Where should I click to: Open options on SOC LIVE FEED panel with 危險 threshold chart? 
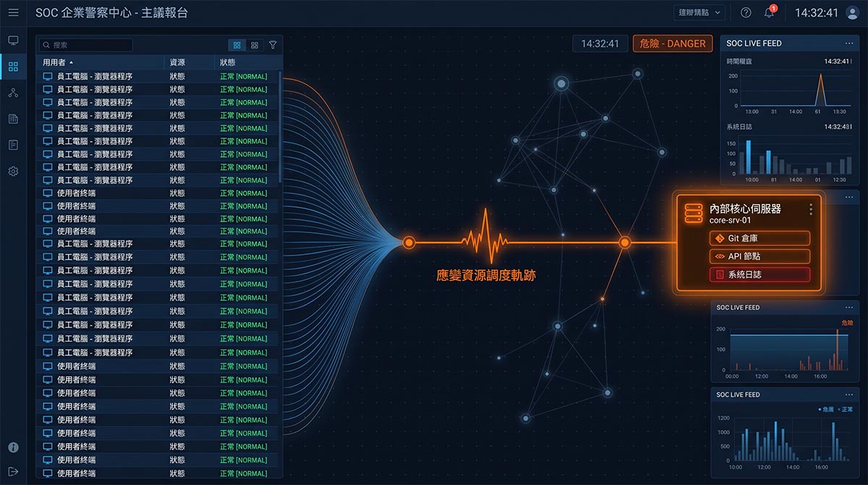848,307
